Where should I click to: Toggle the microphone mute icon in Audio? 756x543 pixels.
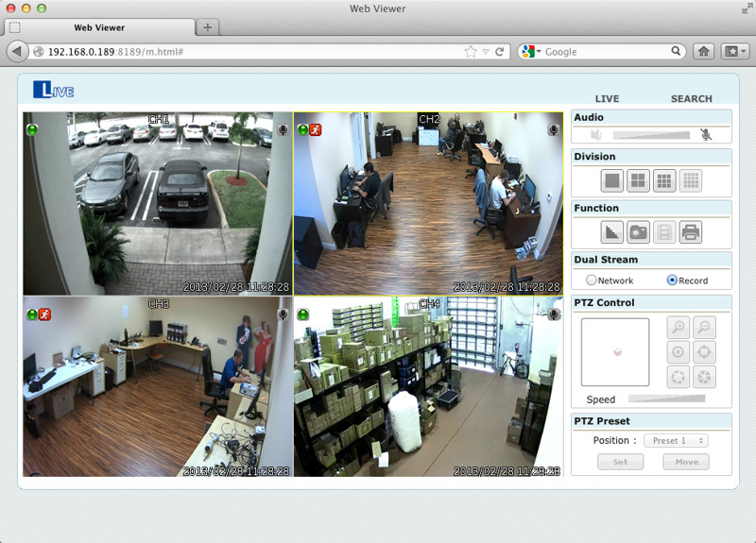(706, 135)
